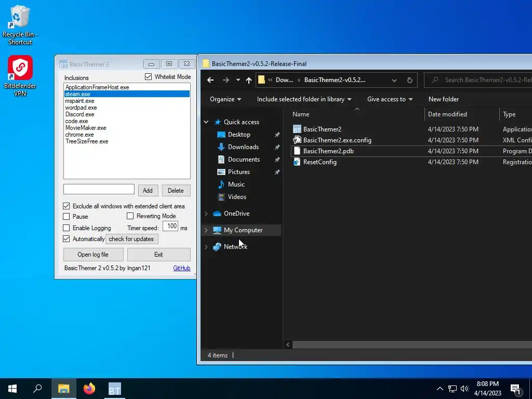This screenshot has height=399, width=532.
Task: Click the Delete button in BasicThemer
Action: click(x=176, y=190)
